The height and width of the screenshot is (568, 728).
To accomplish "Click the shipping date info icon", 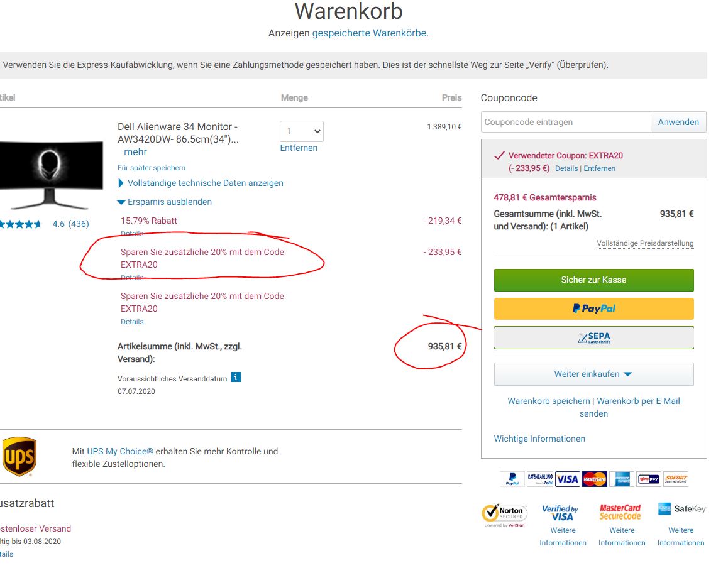I will click(x=236, y=377).
